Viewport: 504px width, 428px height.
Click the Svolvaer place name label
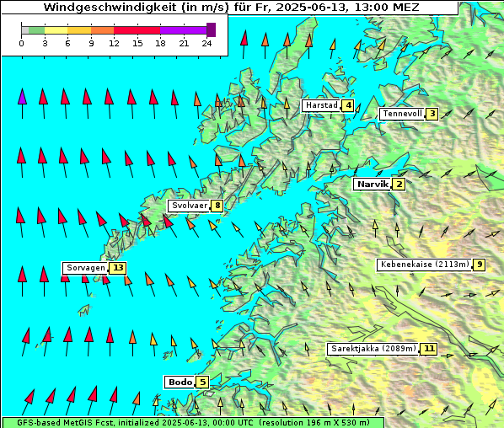coord(190,206)
